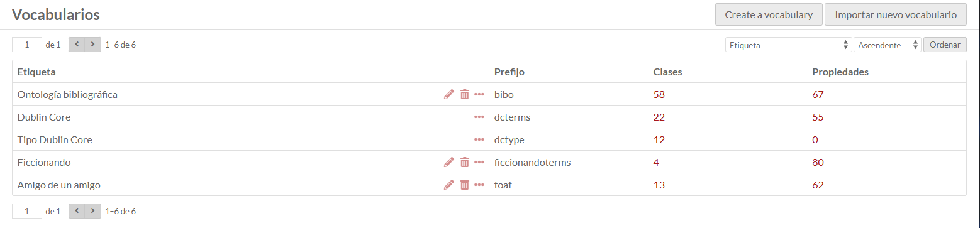This screenshot has width=980, height=228.
Task: Delete the Ficcionando vocabulary via trash icon
Action: point(464,162)
